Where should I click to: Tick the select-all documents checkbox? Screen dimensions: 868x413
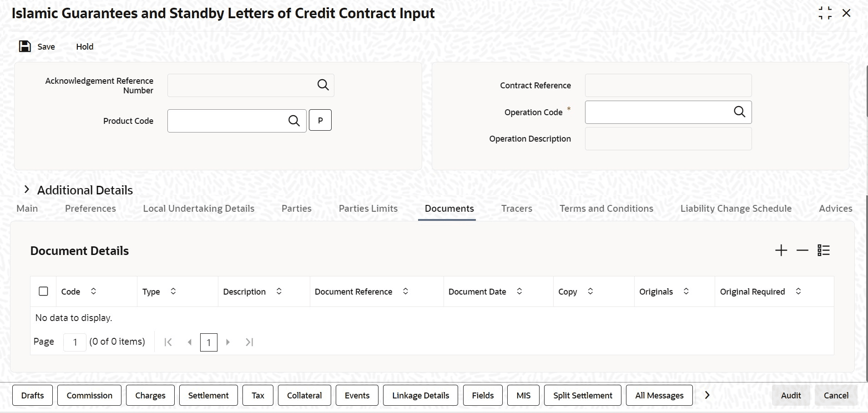point(43,291)
